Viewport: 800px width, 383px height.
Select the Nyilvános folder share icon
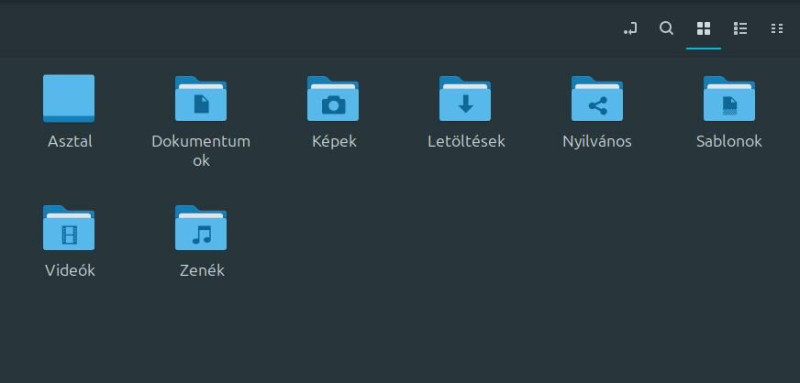click(597, 98)
